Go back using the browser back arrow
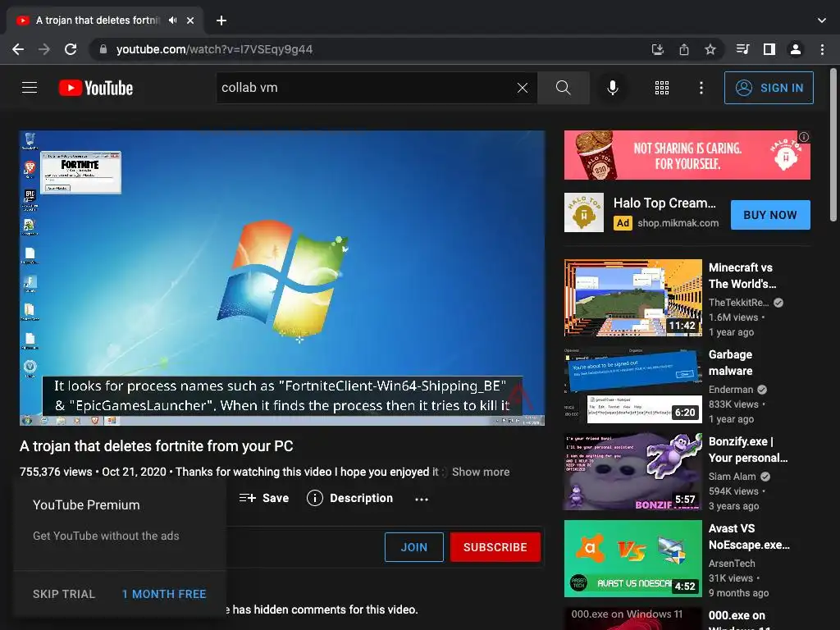Screen dimensions: 840x630 point(18,49)
